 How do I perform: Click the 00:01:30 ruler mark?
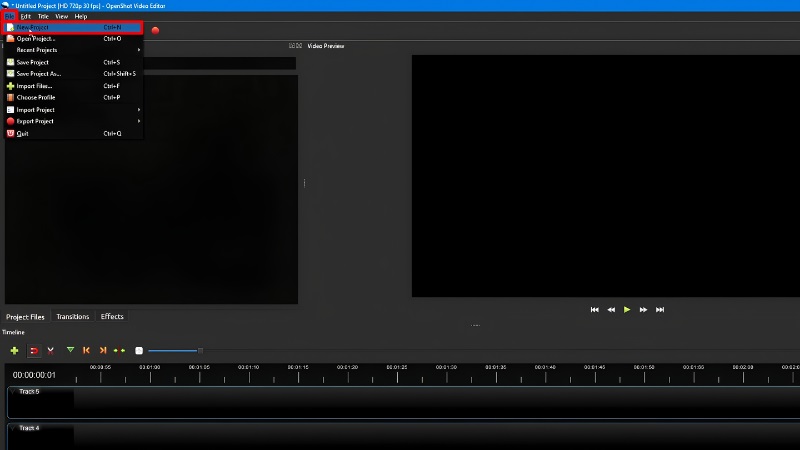[446, 367]
